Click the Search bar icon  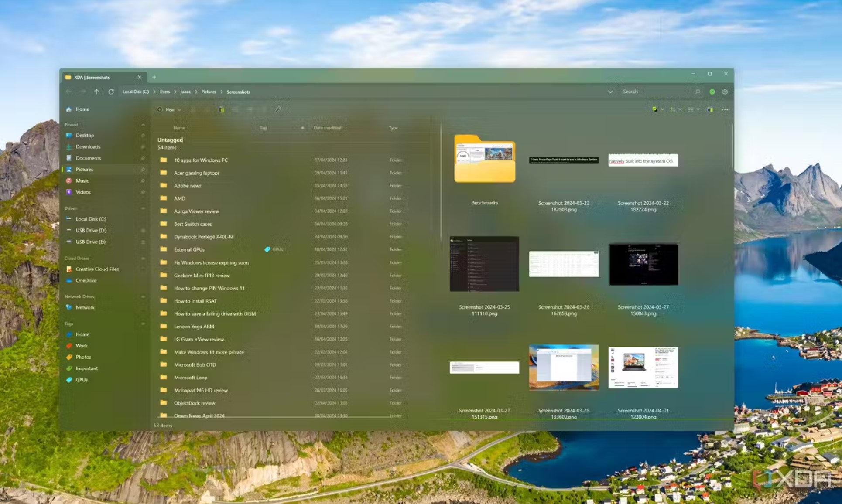click(x=697, y=91)
